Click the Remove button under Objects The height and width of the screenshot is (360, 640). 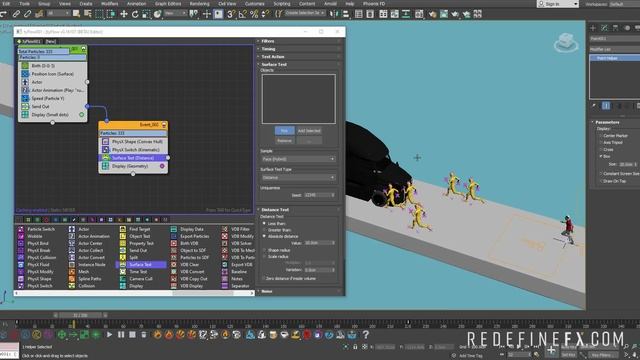tap(284, 140)
